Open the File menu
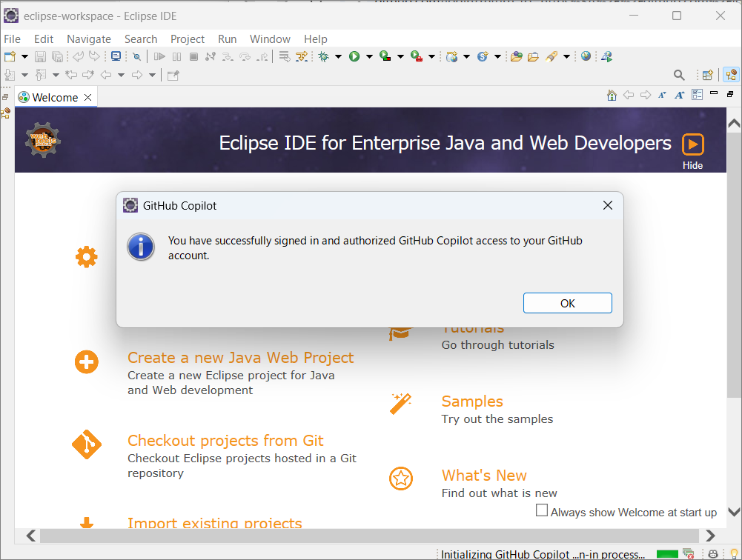 click(x=13, y=39)
